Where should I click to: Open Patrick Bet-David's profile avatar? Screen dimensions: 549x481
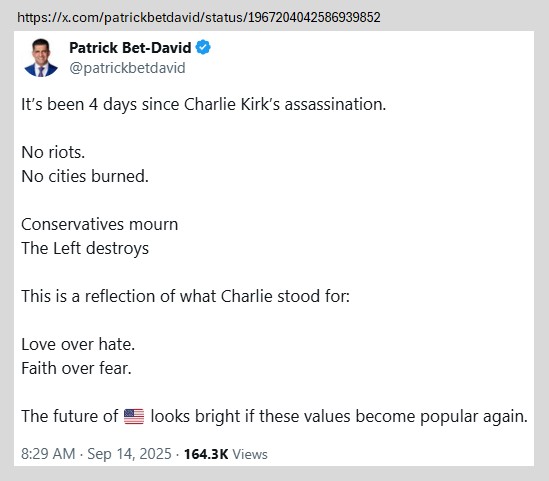point(41,57)
